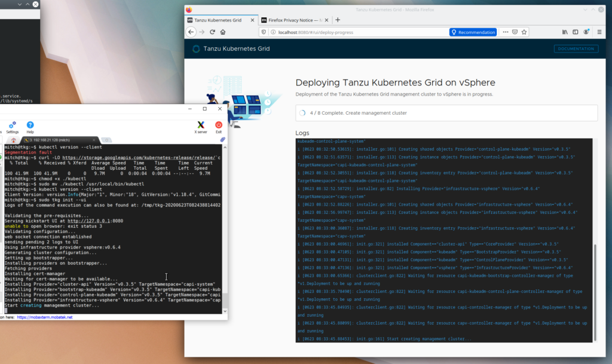
Task: Click the http://127.0.0.1 link in the terminal
Action: [89, 221]
